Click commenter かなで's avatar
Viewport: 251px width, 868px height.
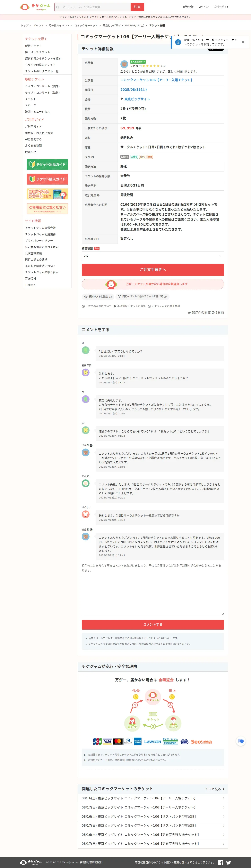(x=85, y=483)
